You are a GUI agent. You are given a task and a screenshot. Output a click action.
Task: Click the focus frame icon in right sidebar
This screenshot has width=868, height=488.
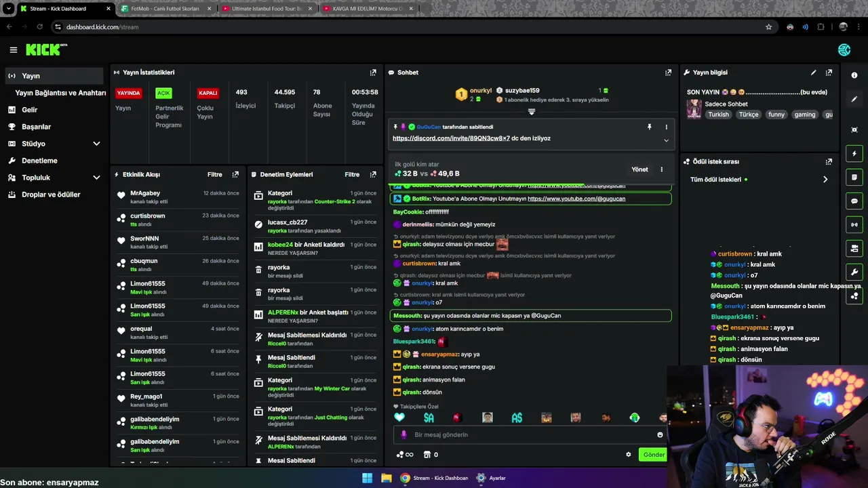(x=854, y=129)
